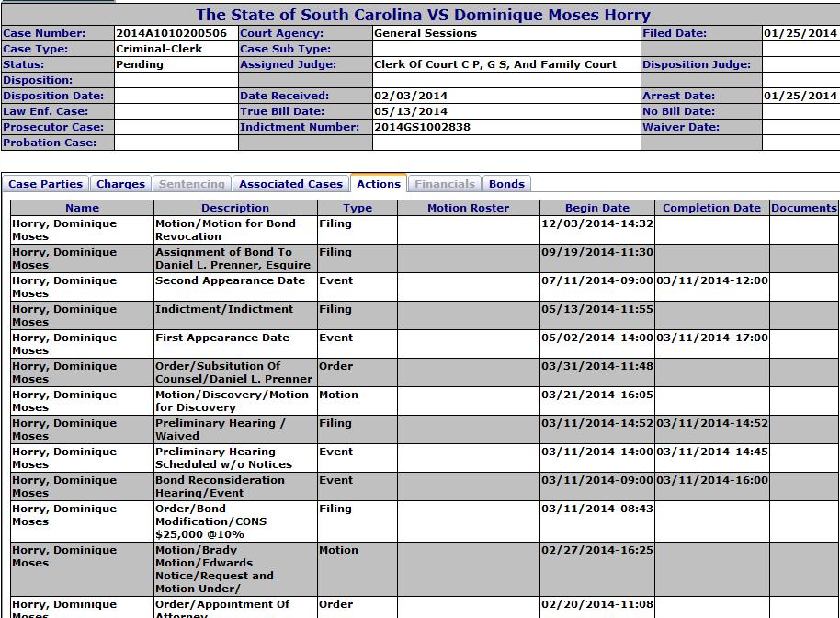Select First Appearance Date description
The image size is (840, 618).
tap(222, 338)
